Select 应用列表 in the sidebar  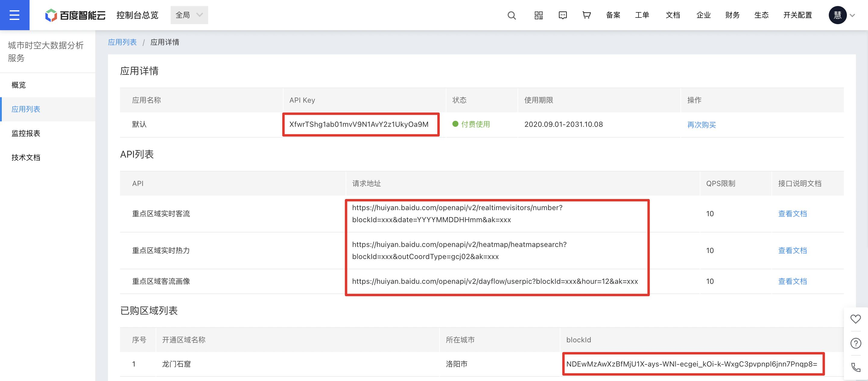tap(48, 109)
